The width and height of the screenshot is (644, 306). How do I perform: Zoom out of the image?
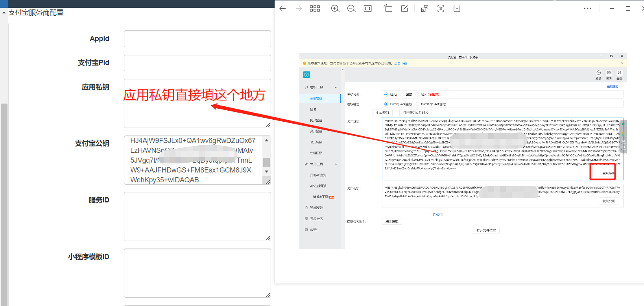coord(351,9)
